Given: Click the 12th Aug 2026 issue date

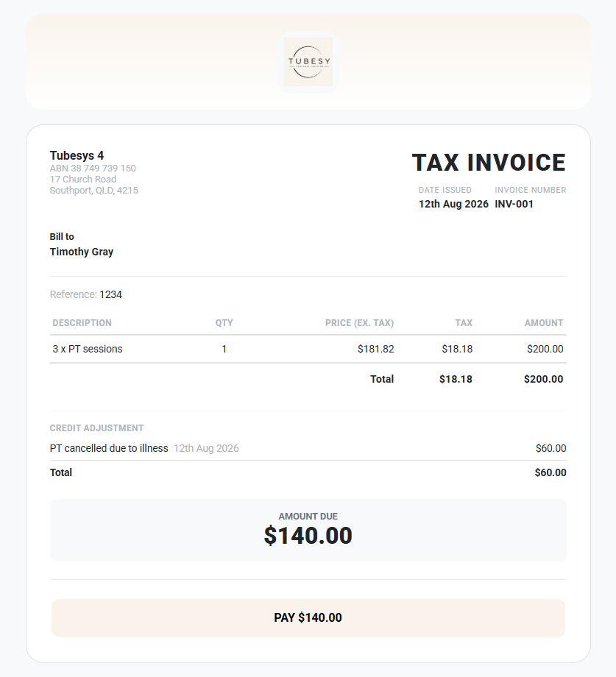Looking at the screenshot, I should point(453,204).
